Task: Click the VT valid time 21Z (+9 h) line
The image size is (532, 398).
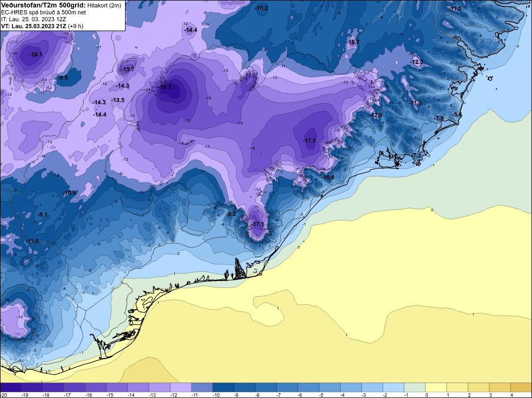Action: pos(42,26)
